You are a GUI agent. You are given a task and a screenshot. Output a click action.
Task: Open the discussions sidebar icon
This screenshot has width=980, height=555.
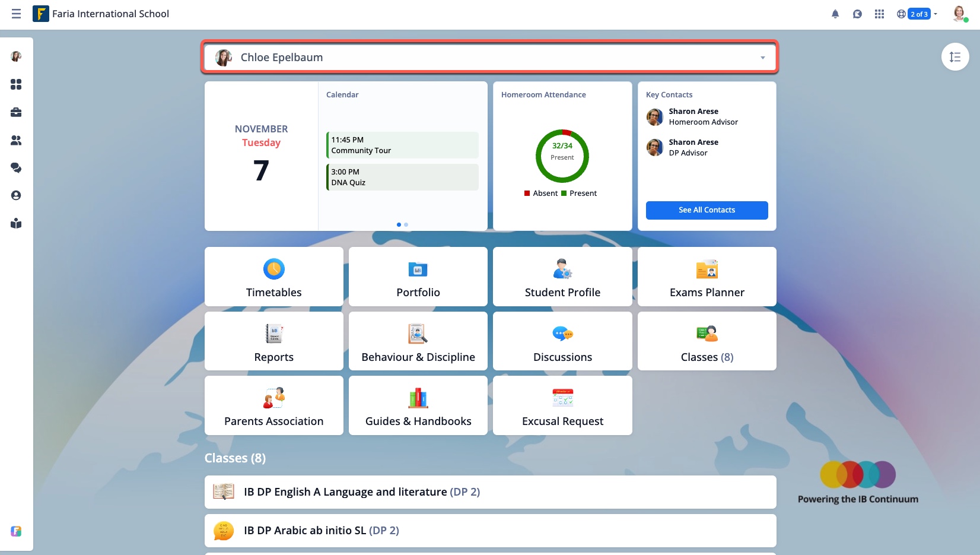point(16,168)
